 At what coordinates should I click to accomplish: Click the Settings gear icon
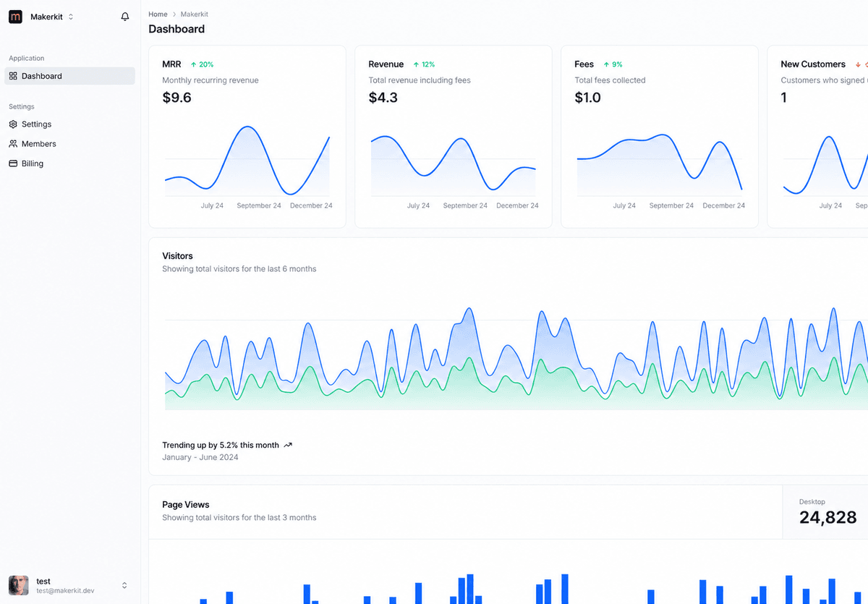pos(13,124)
